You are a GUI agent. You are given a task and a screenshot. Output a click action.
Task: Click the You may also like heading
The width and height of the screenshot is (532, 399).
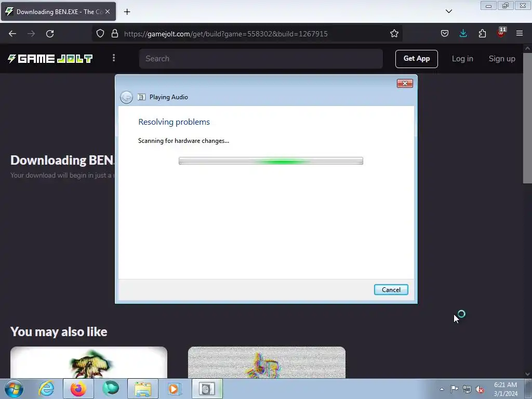click(59, 331)
